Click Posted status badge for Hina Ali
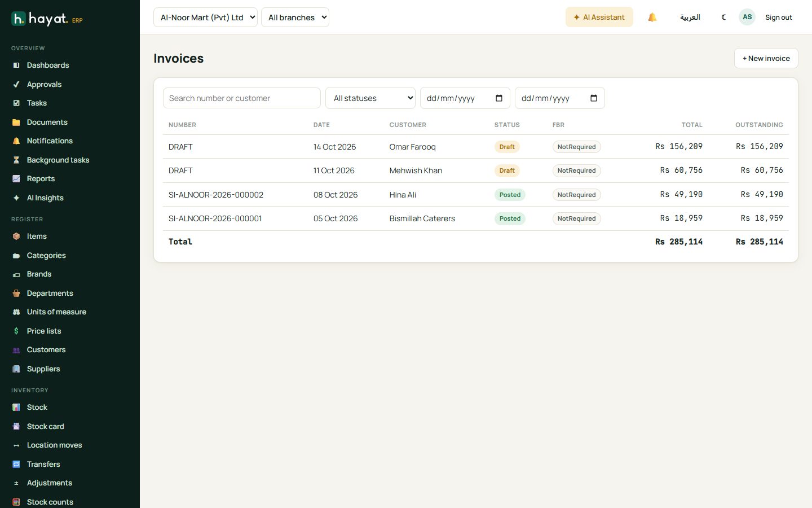Screen dimensions: 812x508 (x=510, y=195)
